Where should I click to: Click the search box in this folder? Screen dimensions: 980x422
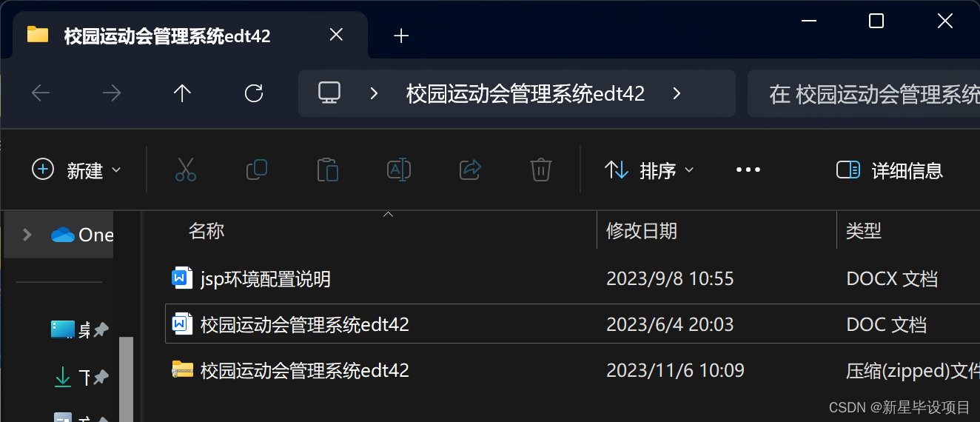pyautogui.click(x=864, y=93)
